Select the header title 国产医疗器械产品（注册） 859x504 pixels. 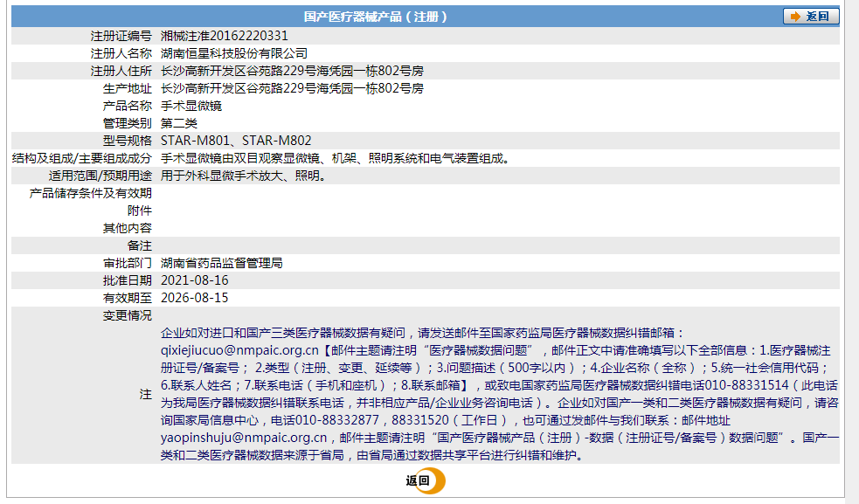(x=376, y=17)
